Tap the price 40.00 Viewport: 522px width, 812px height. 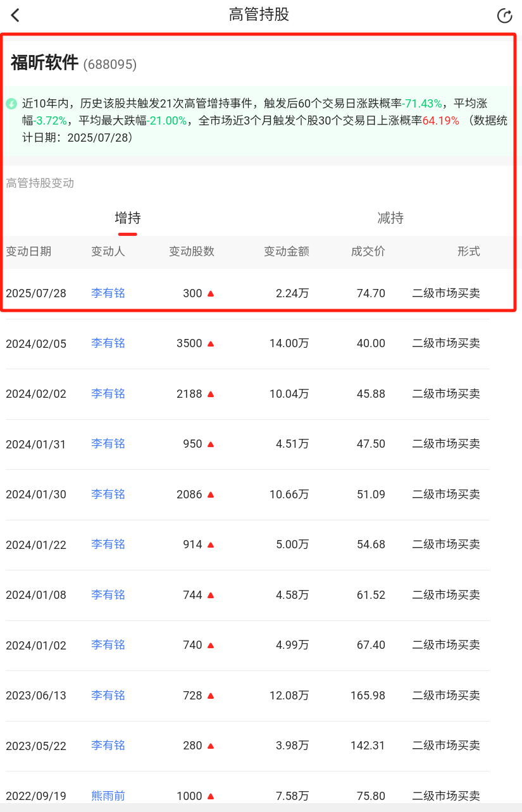coord(371,343)
